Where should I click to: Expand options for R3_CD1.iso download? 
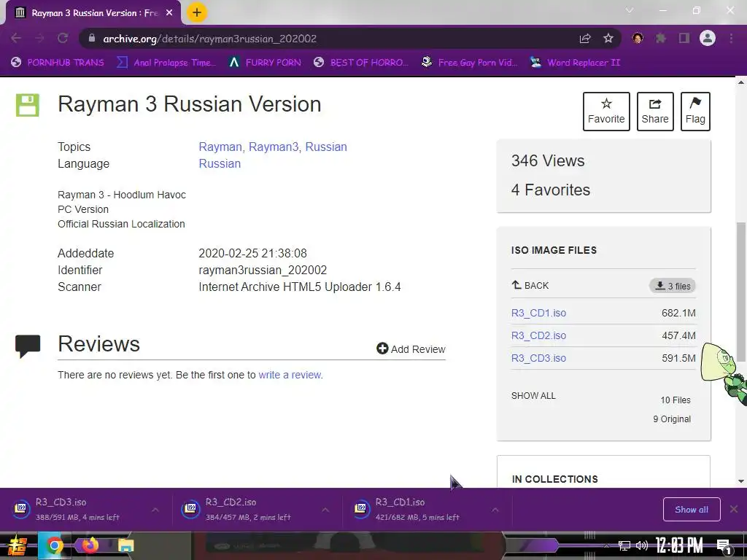coord(495,510)
